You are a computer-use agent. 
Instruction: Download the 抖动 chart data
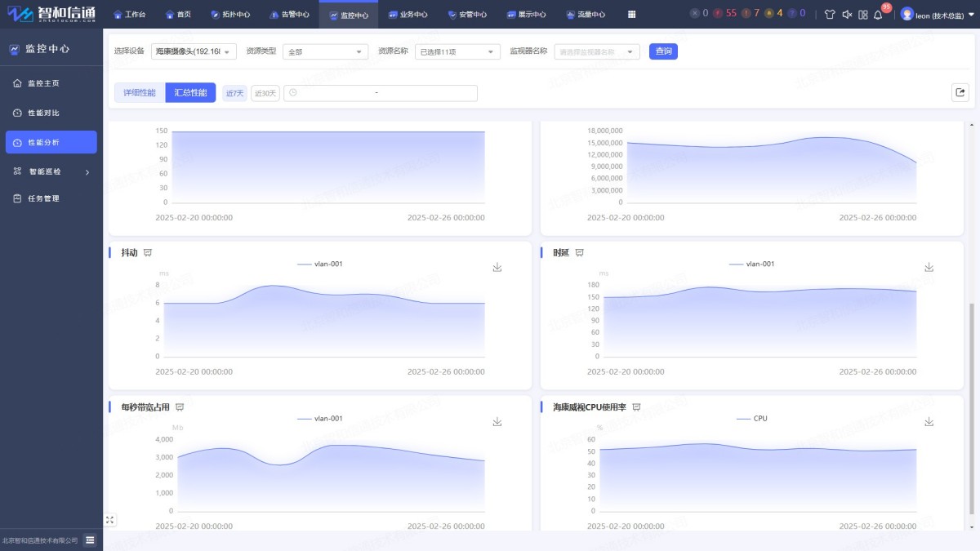click(x=497, y=268)
